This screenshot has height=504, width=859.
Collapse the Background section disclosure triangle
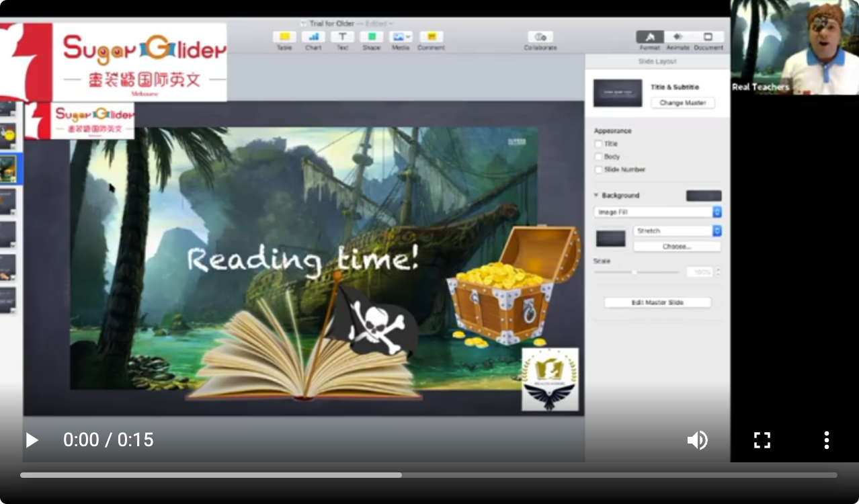point(596,196)
